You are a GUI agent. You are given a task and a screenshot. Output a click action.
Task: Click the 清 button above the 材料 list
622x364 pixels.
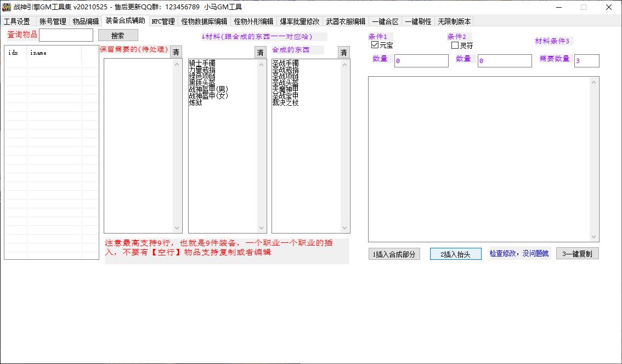click(260, 53)
